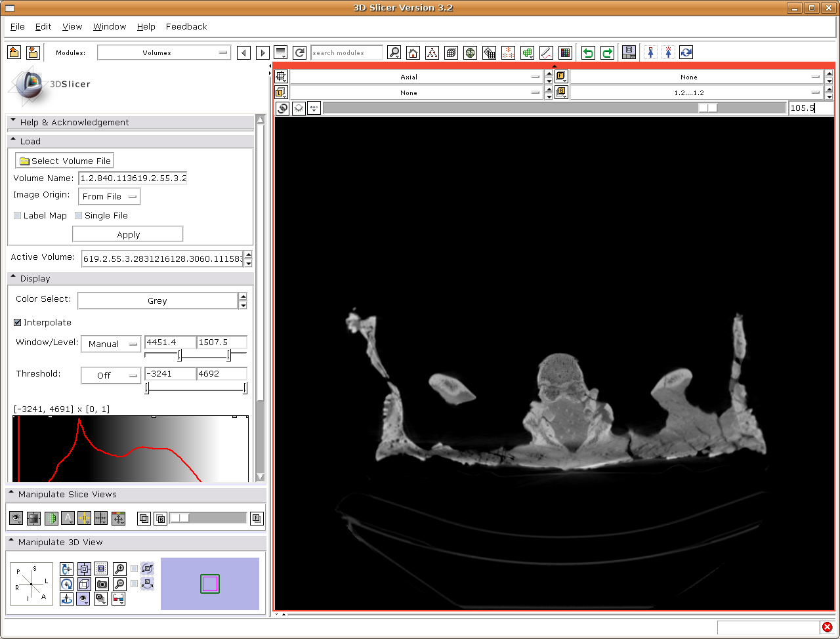840x639 pixels.
Task: Open the File menu
Action: coord(18,26)
